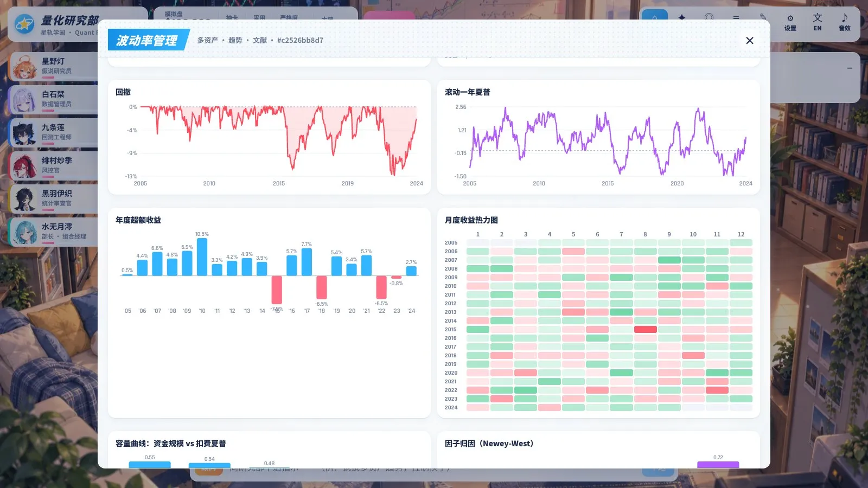Collapse the side panel with the minus button
Viewport: 868px width, 488px height.
(x=849, y=68)
